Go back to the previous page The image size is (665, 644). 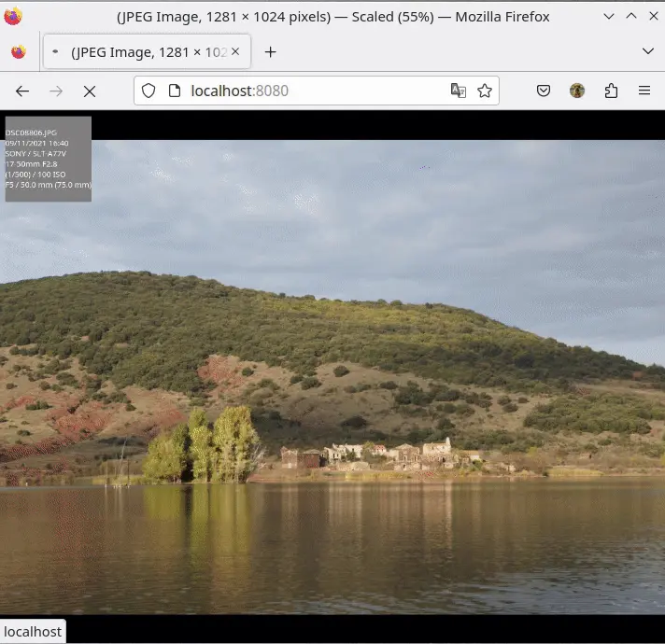point(22,91)
